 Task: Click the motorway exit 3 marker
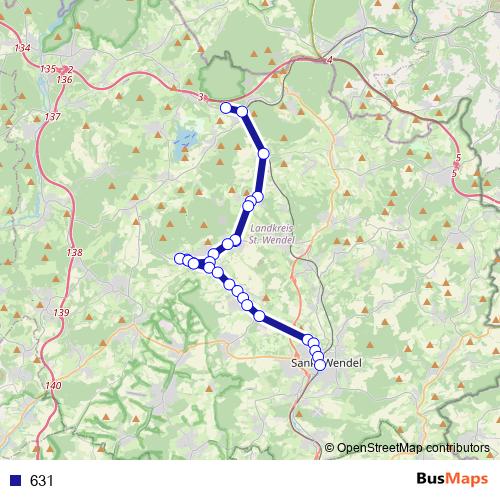(x=201, y=97)
